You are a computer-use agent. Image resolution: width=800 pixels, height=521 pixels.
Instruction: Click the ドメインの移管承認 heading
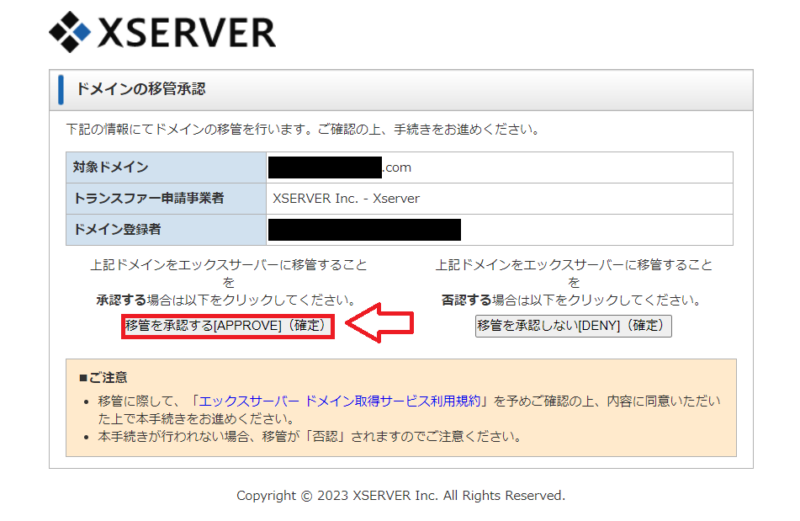click(x=141, y=89)
